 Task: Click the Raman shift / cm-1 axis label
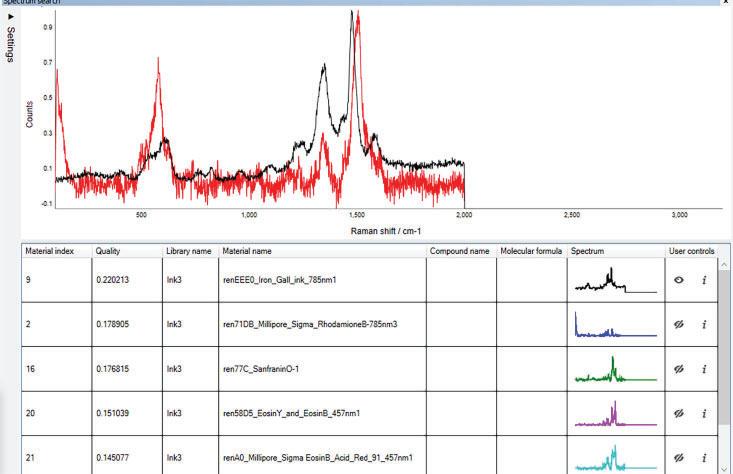[x=386, y=231]
